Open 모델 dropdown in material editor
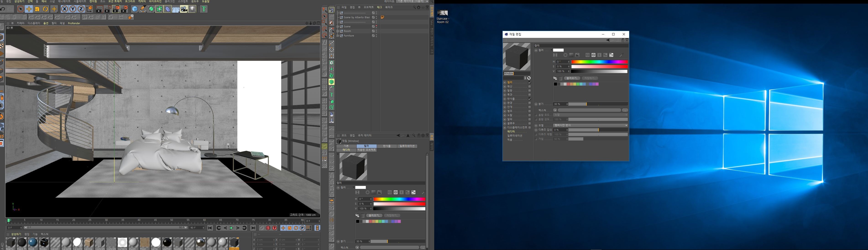This screenshot has width=868, height=250. tap(591, 125)
